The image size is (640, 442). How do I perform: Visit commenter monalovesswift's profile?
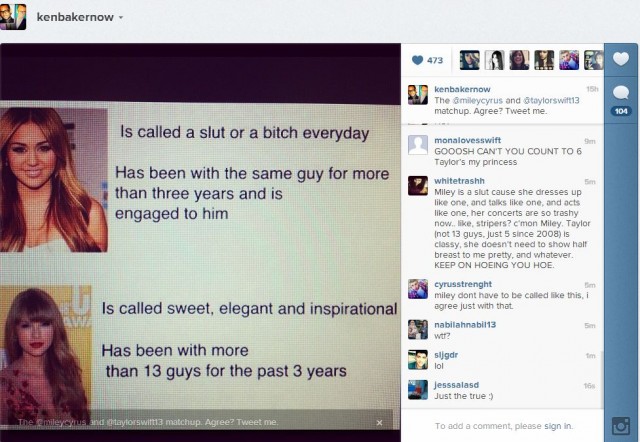[472, 141]
